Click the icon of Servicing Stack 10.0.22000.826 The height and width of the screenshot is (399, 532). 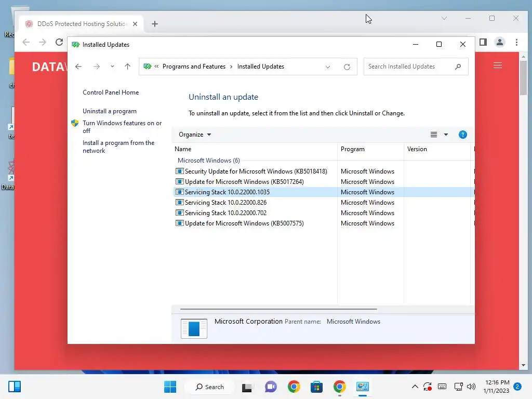click(x=179, y=203)
